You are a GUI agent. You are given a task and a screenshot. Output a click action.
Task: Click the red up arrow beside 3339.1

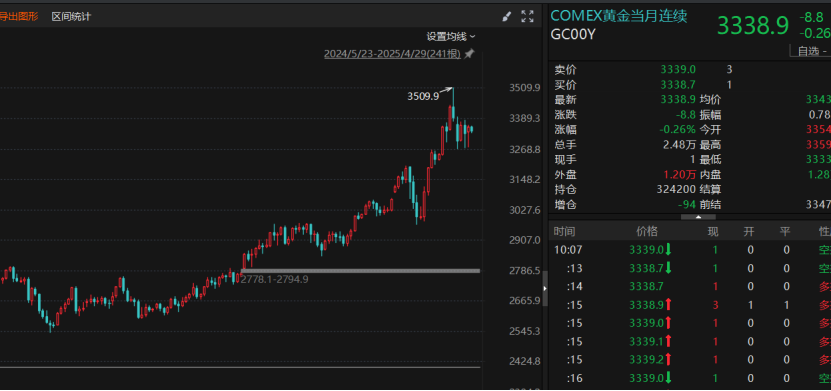coord(668,341)
